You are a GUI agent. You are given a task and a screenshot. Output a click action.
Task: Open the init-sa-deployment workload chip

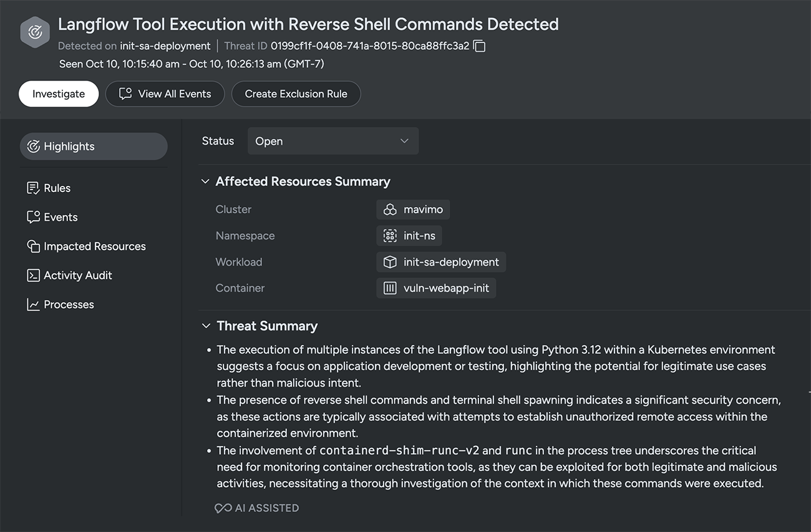tap(441, 262)
